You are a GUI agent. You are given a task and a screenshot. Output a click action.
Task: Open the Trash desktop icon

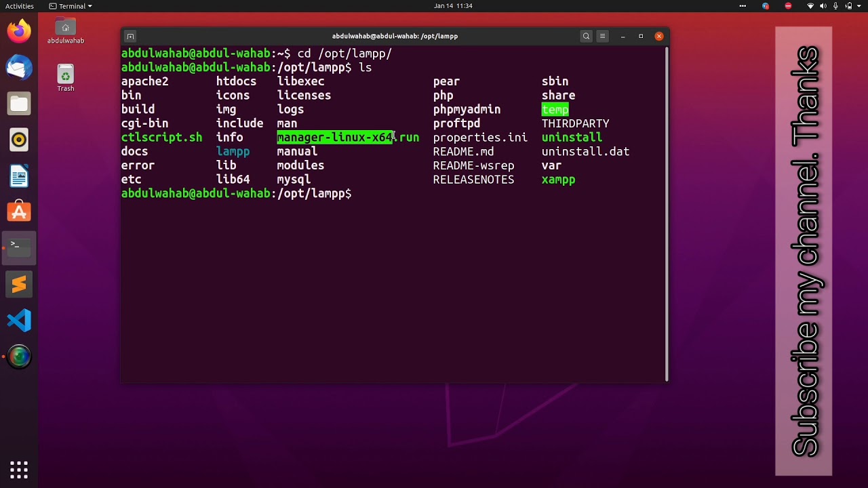(66, 78)
